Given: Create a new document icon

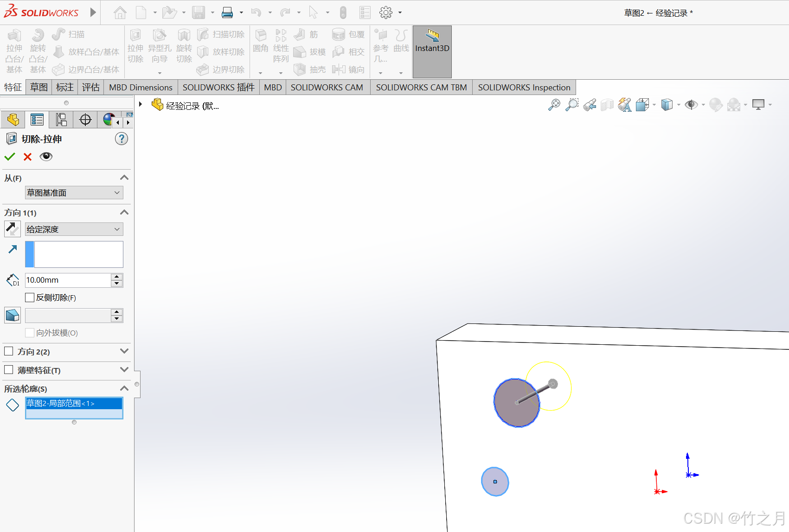Looking at the screenshot, I should (141, 13).
